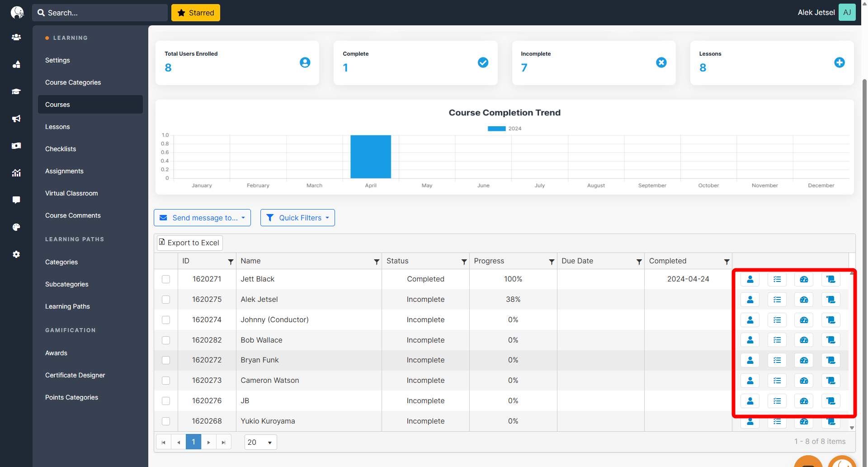Tick the checkbox for Cameron Watson row
Screen dimensions: 868x467
166,381
